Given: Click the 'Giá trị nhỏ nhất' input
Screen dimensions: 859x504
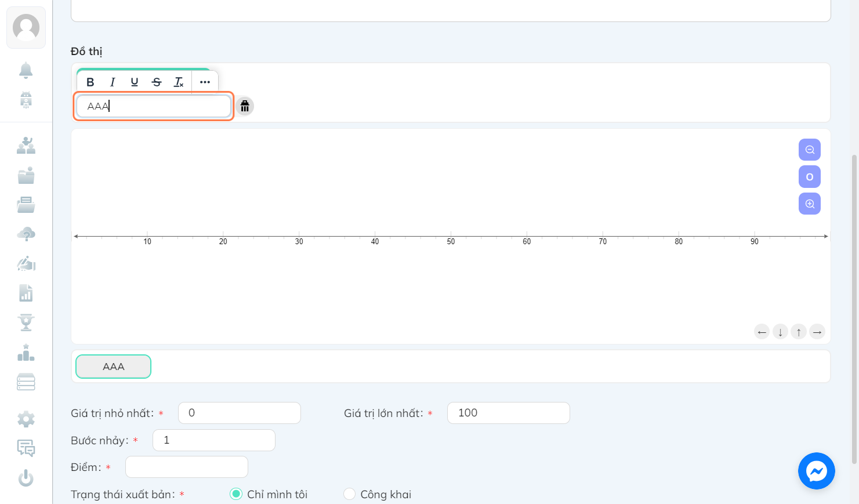Looking at the screenshot, I should 240,413.
